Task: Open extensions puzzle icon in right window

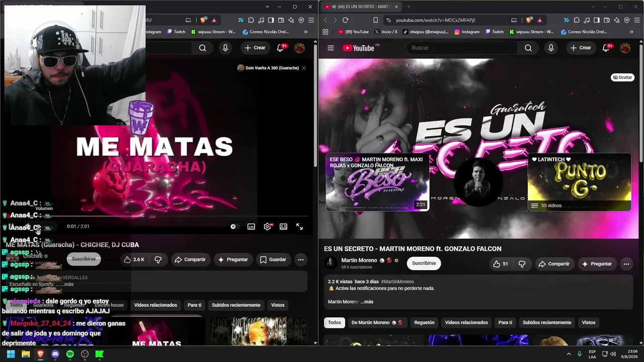Action: pyautogui.click(x=576, y=20)
